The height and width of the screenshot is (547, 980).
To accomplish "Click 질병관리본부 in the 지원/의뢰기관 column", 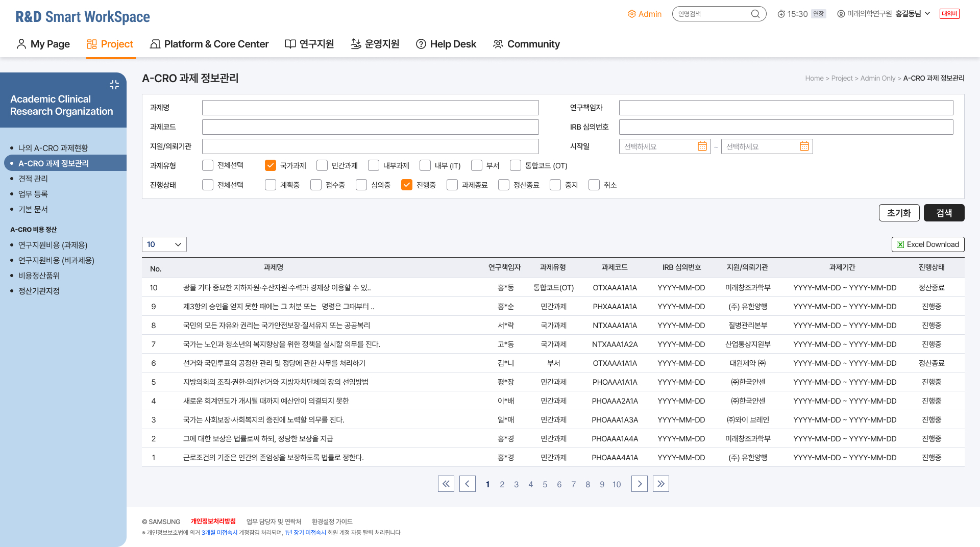I will (x=748, y=326).
